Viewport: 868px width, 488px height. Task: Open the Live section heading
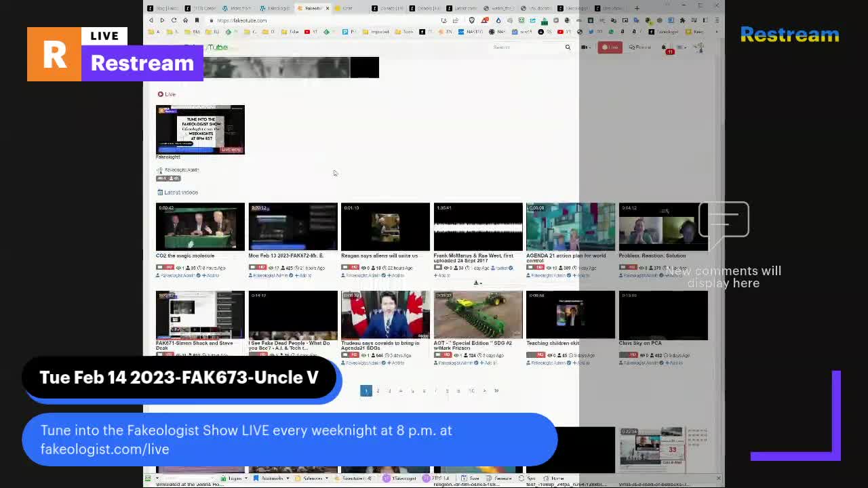[167, 94]
